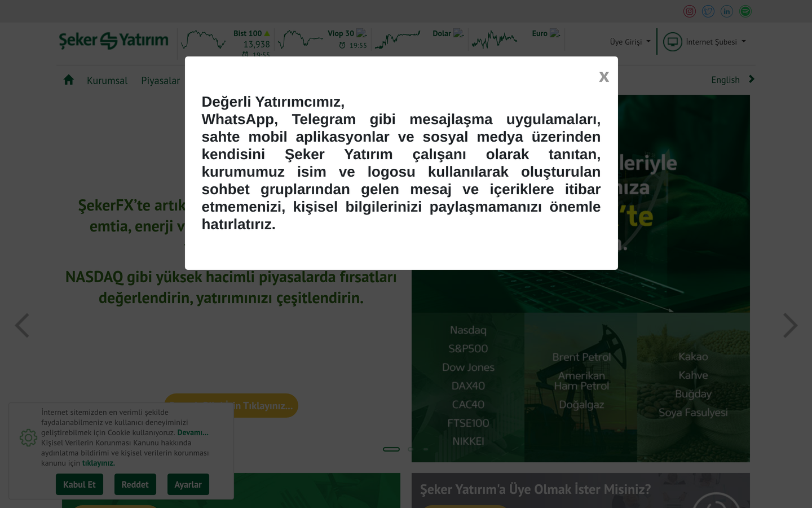Select the first carousel indicator
The height and width of the screenshot is (508, 812).
point(391,449)
